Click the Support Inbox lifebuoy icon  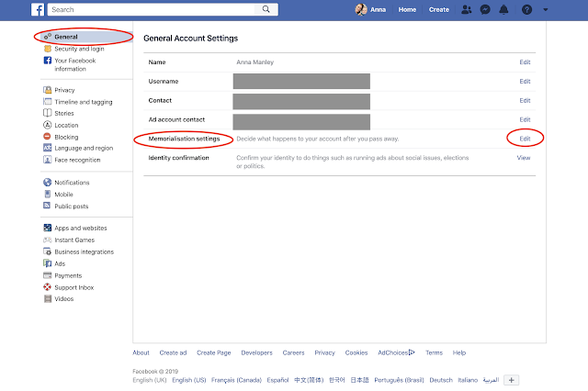tap(47, 287)
